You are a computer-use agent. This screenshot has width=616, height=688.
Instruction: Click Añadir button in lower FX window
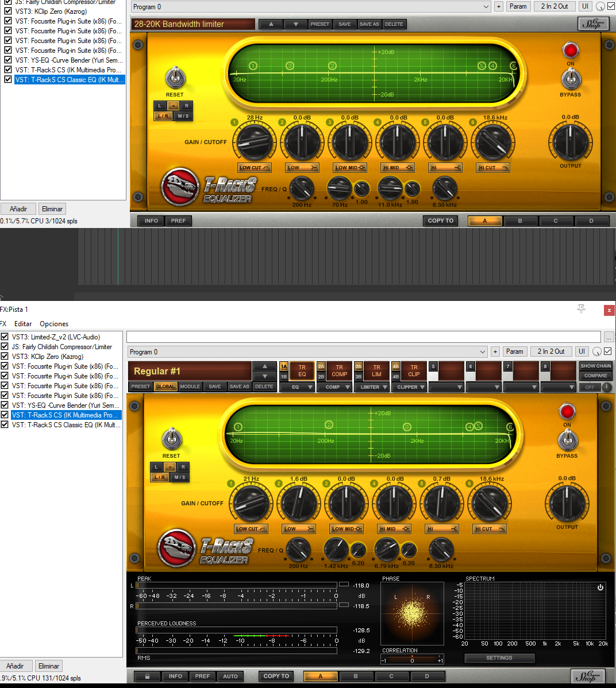[15, 666]
